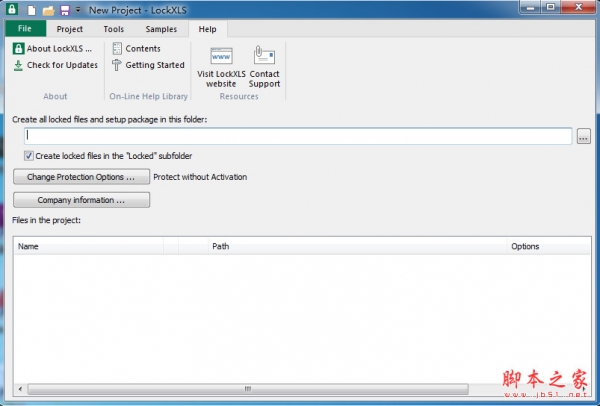Expand the quick access toolbar dropdown arrow
This screenshot has height=406, width=600.
[x=78, y=10]
